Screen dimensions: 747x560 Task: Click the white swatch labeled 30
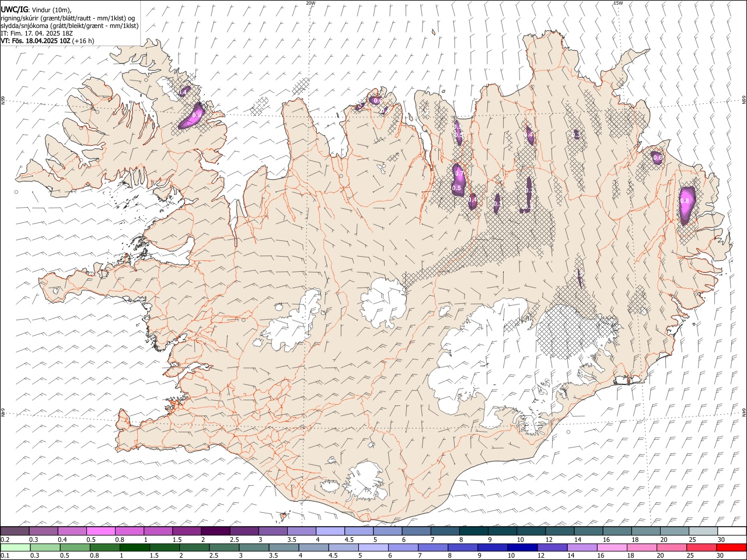click(x=732, y=531)
